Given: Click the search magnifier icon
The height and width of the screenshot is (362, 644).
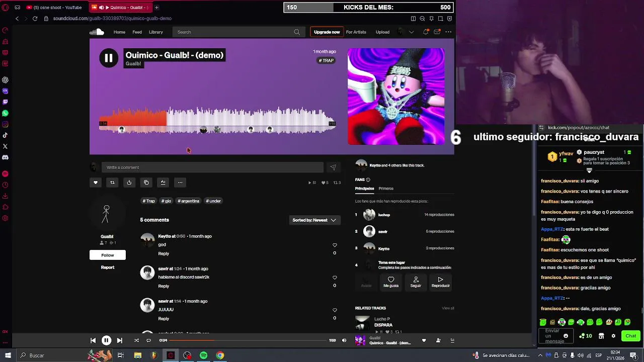Looking at the screenshot, I should [297, 32].
